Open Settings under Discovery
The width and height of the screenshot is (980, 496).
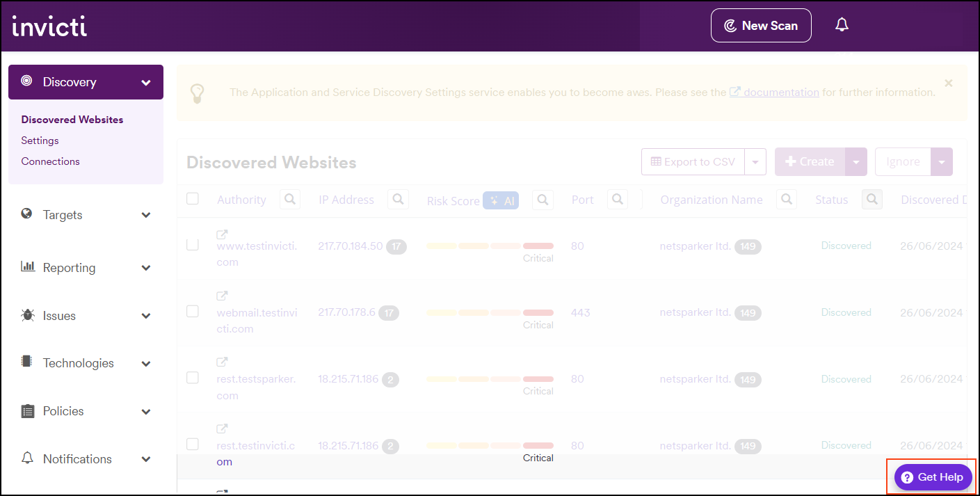pyautogui.click(x=40, y=141)
